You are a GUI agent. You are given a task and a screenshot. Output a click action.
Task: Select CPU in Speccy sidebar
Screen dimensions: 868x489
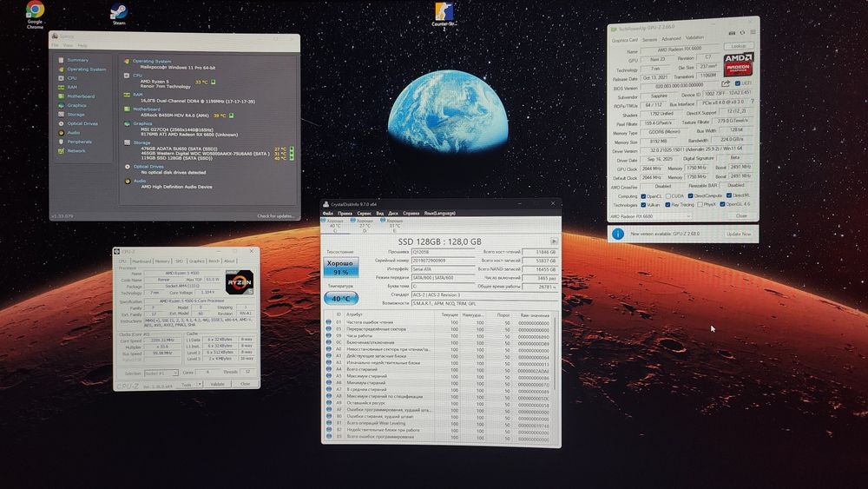pos(72,78)
